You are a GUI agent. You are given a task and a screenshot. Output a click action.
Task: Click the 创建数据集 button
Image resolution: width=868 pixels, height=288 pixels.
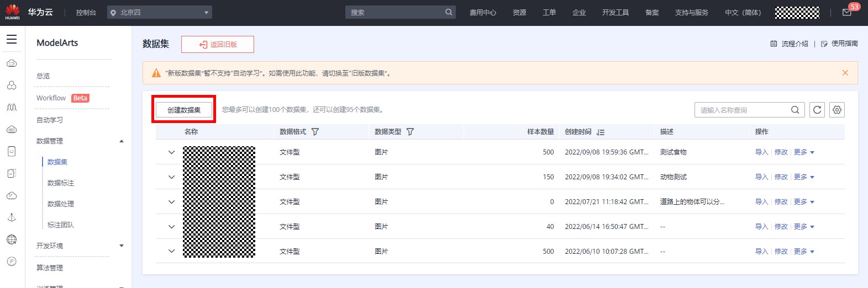click(184, 110)
